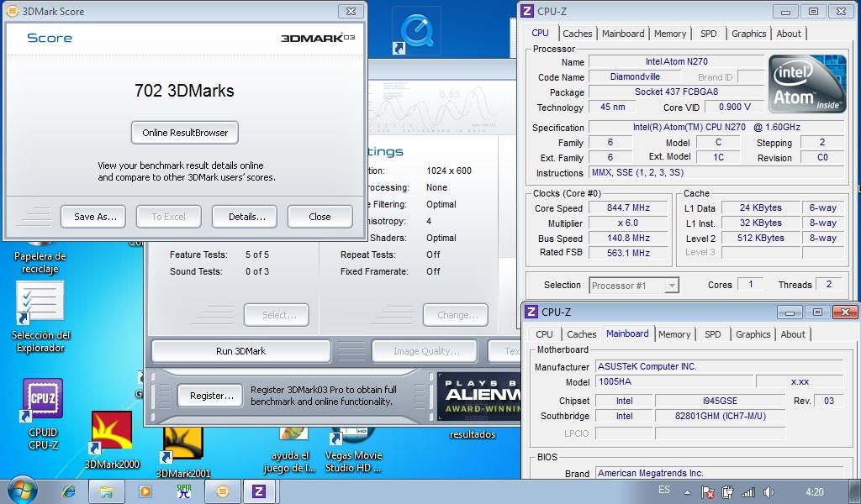This screenshot has width=861, height=504.
Task: Click the x 6.0 multiplier value
Action: [628, 223]
